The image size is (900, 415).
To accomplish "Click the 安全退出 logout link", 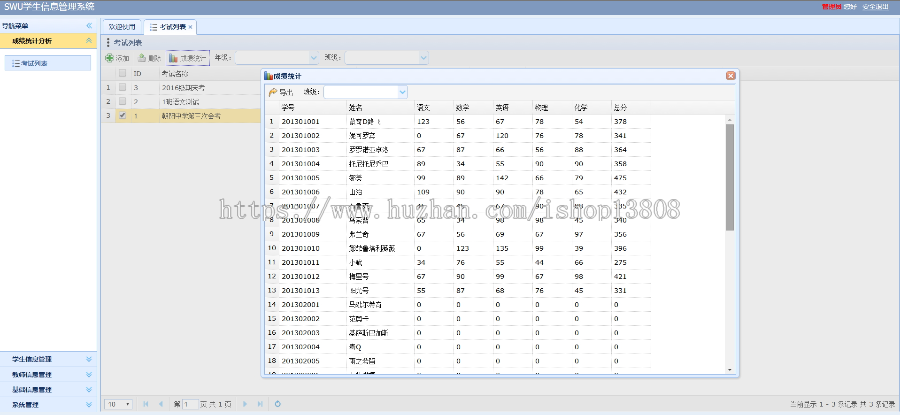I will (x=875, y=7).
